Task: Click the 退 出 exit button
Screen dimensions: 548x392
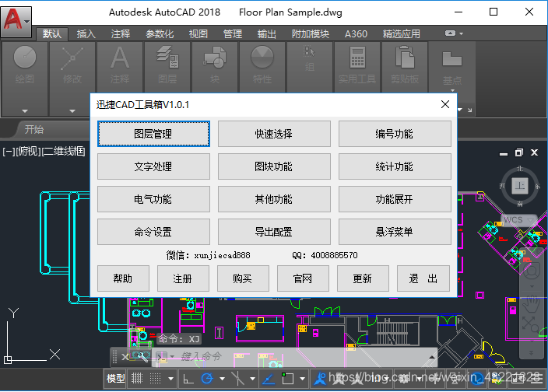Action: [423, 278]
